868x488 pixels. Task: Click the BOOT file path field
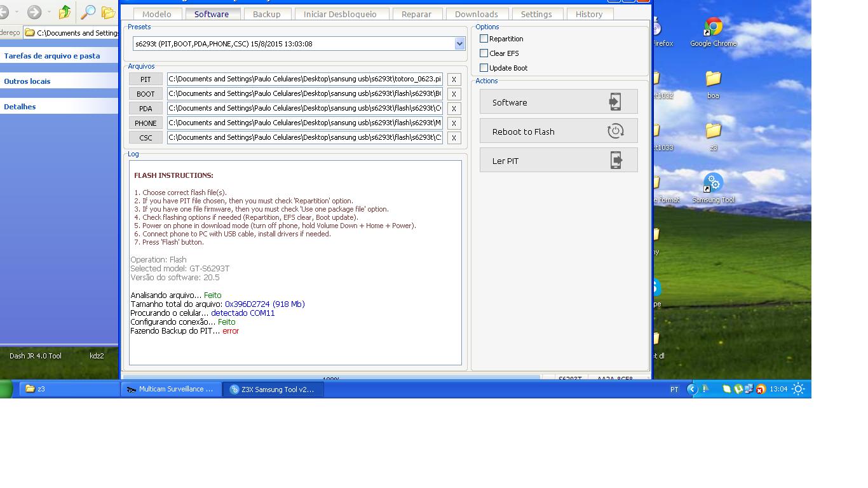click(x=305, y=93)
